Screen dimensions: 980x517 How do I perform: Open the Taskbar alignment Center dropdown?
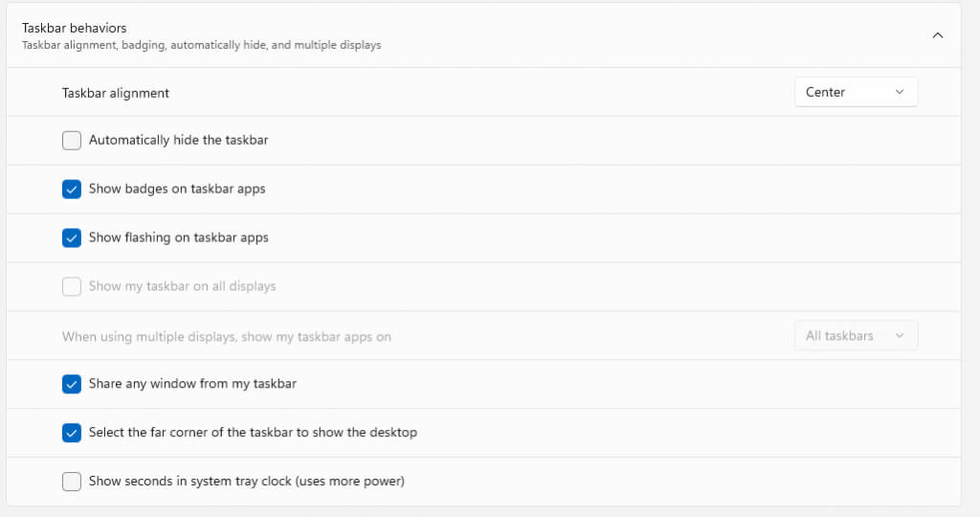pyautogui.click(x=856, y=92)
